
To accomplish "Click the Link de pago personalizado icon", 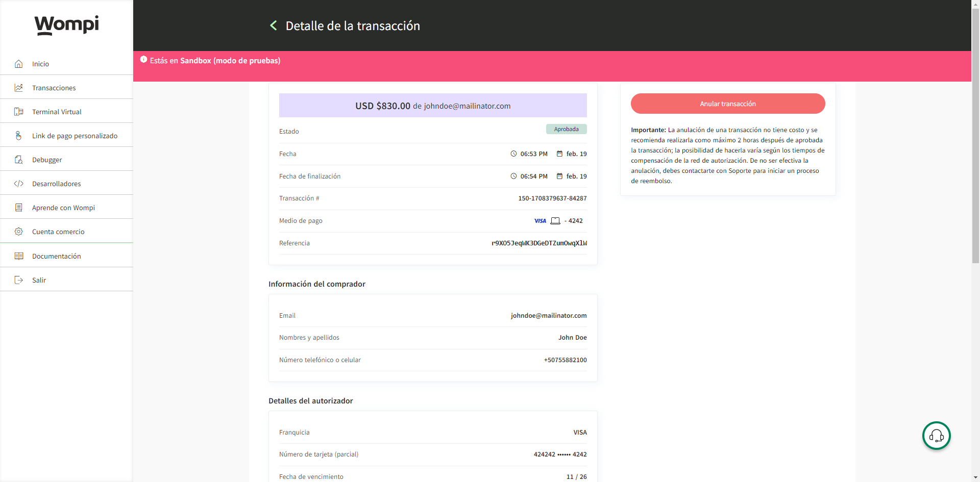I will [x=19, y=136].
